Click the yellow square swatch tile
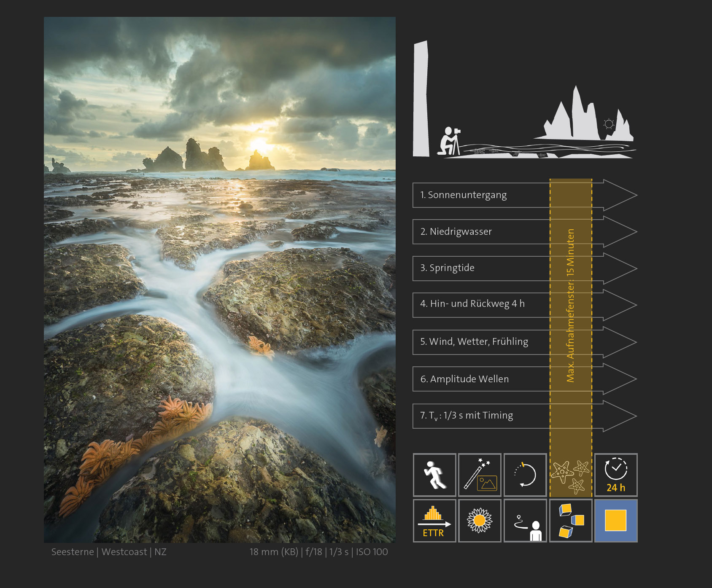 616,521
